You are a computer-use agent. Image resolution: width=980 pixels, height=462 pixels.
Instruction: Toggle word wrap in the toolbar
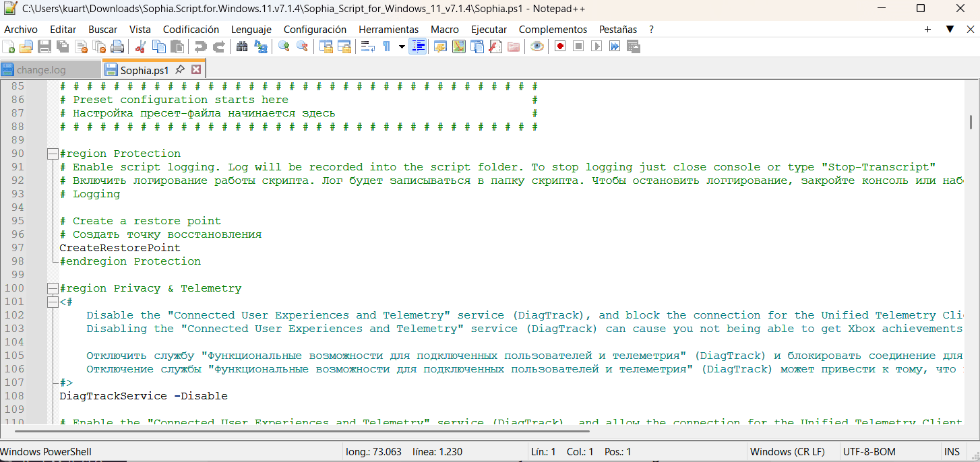tap(367, 46)
